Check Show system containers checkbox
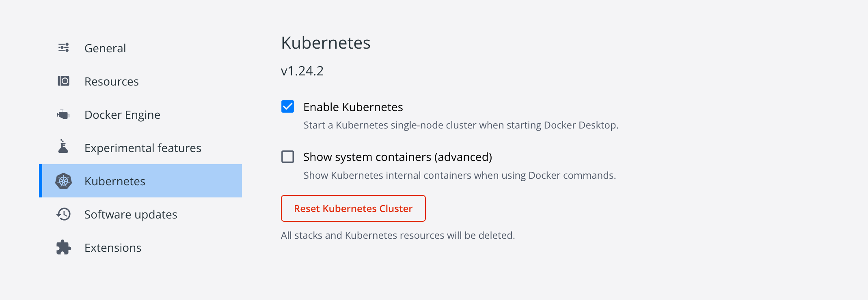The image size is (868, 300). (x=288, y=156)
